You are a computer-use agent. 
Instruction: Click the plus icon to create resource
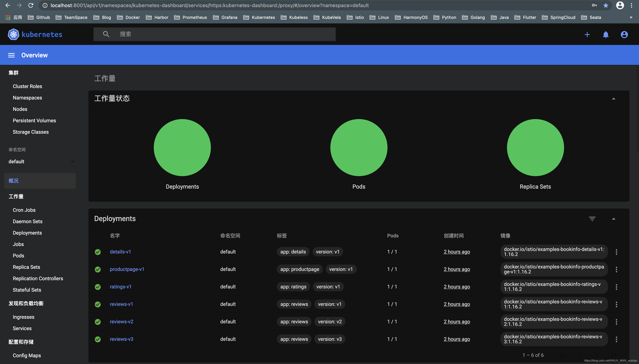pyautogui.click(x=587, y=35)
